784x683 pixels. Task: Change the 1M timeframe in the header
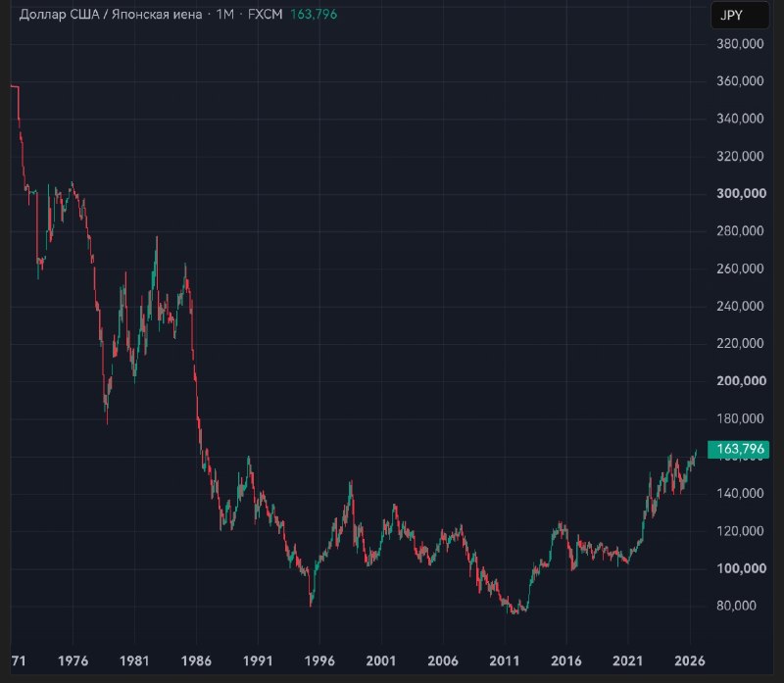point(225,14)
